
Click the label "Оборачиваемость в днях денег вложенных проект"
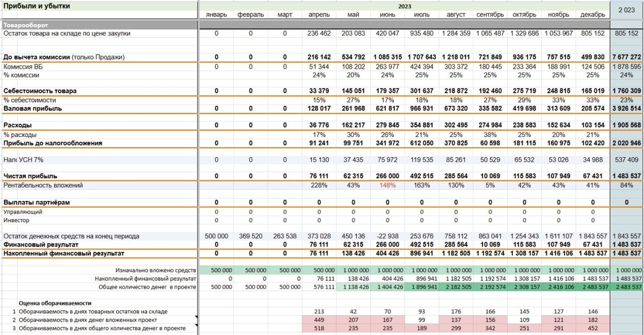tap(88, 319)
